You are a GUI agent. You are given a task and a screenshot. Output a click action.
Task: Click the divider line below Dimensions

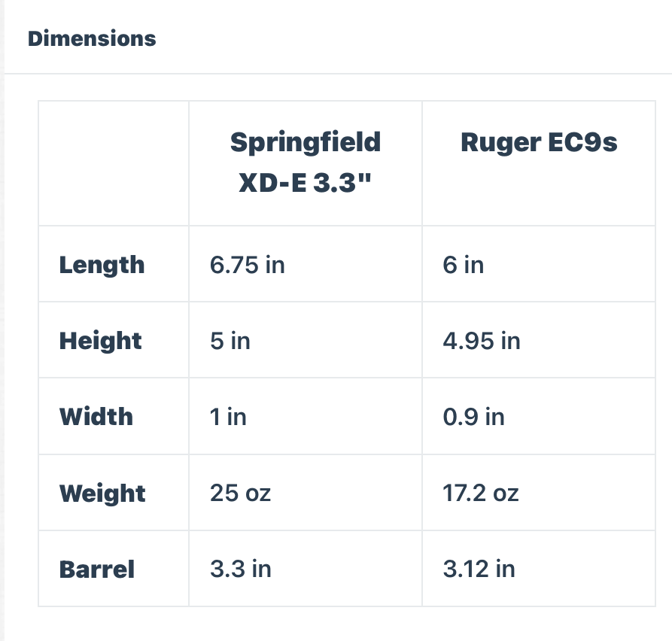point(338,74)
